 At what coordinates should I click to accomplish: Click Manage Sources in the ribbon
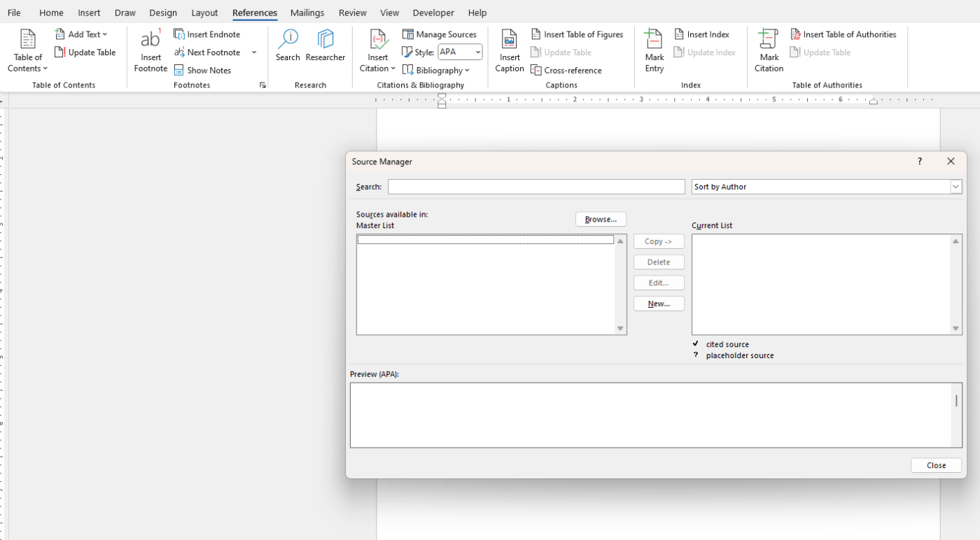click(x=440, y=34)
